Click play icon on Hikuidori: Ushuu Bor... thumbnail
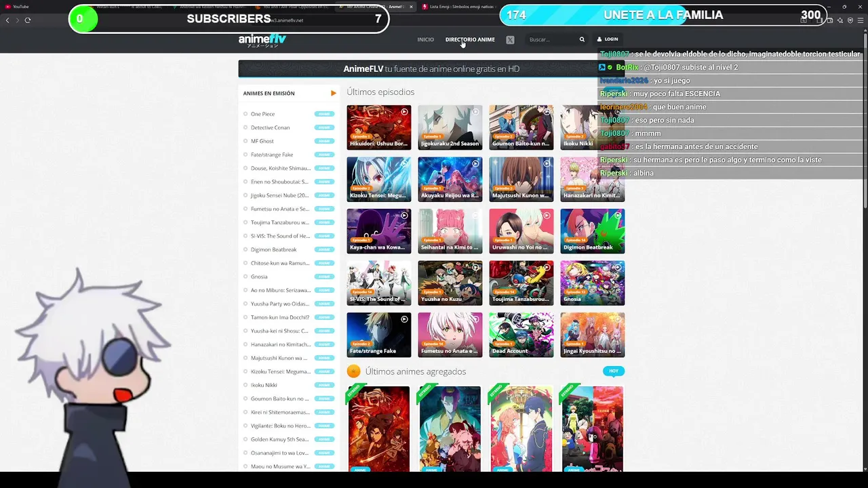This screenshot has height=488, width=868. point(404,112)
